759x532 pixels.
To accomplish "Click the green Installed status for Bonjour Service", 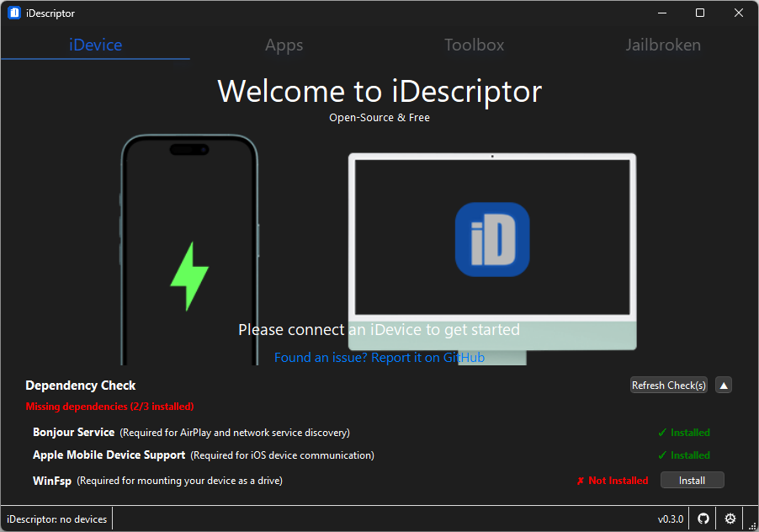I will 683,433.
